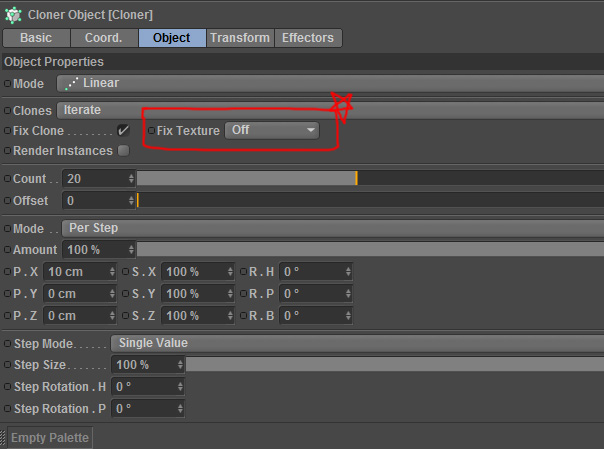604x449 pixels.
Task: Click the keyframe circle beside P . X
Action: point(7,271)
